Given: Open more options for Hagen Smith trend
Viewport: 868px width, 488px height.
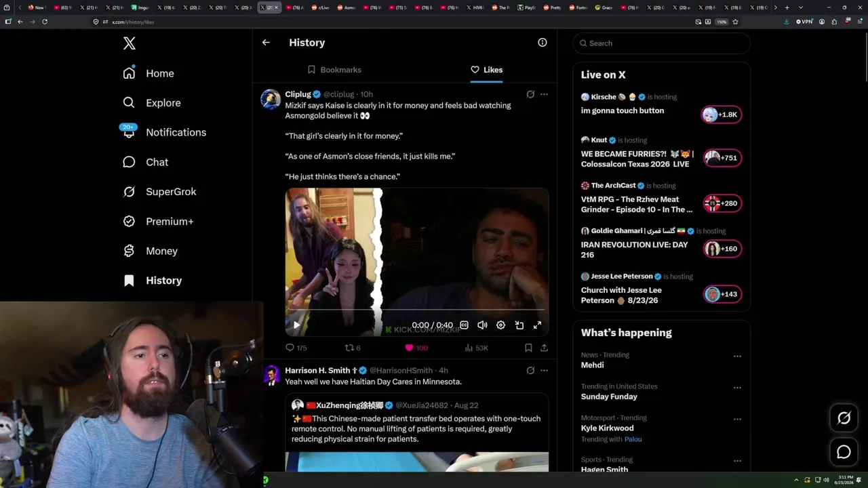Looking at the screenshot, I should [737, 461].
